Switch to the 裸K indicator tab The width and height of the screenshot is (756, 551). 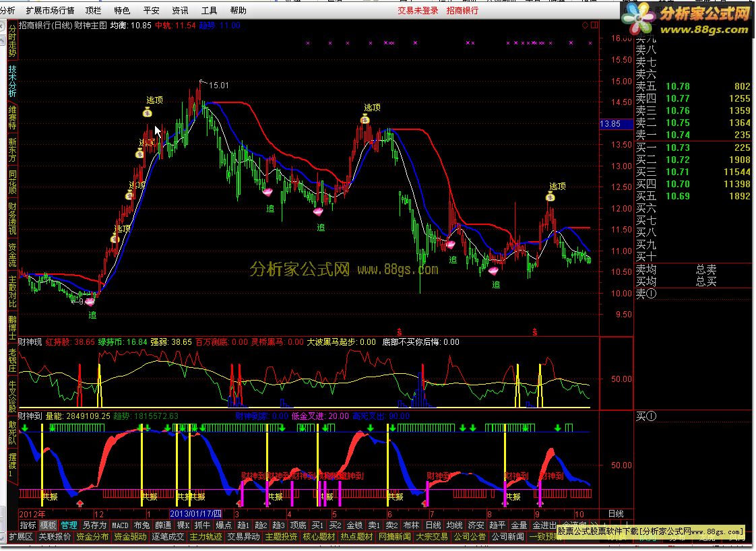(183, 525)
